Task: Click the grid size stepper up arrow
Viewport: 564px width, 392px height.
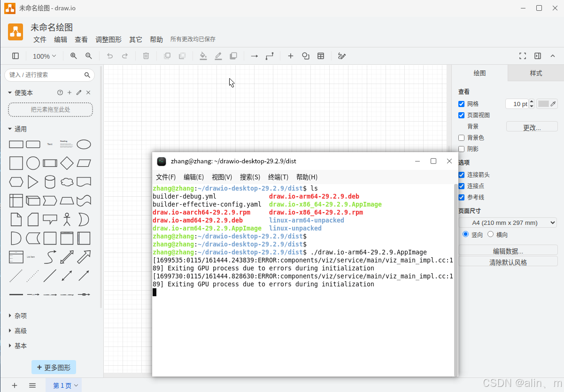Action: (532, 101)
